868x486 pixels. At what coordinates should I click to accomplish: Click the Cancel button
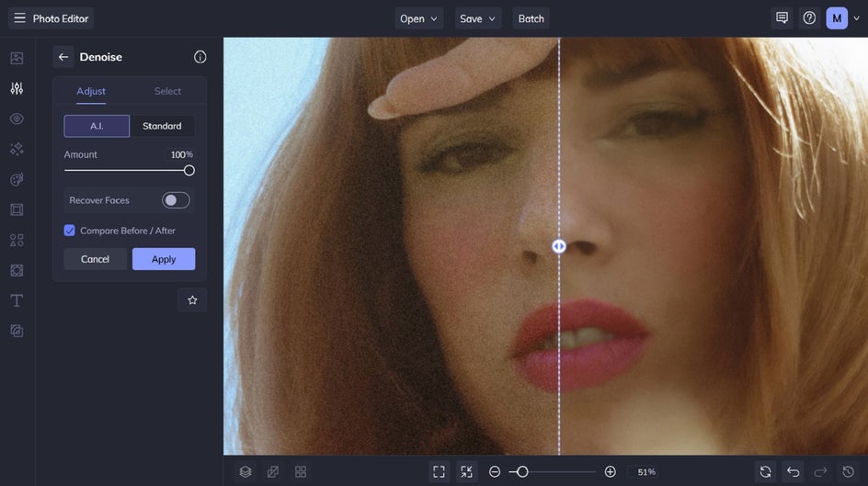(x=96, y=259)
